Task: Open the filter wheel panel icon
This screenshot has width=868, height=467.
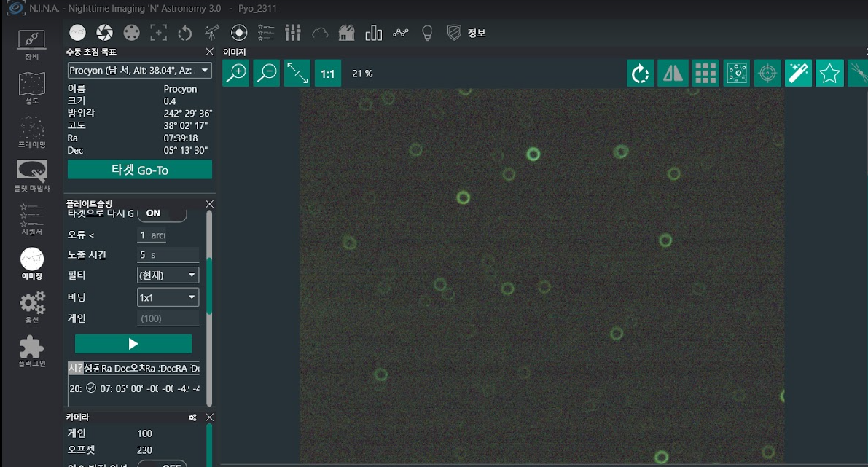Action: tap(132, 33)
